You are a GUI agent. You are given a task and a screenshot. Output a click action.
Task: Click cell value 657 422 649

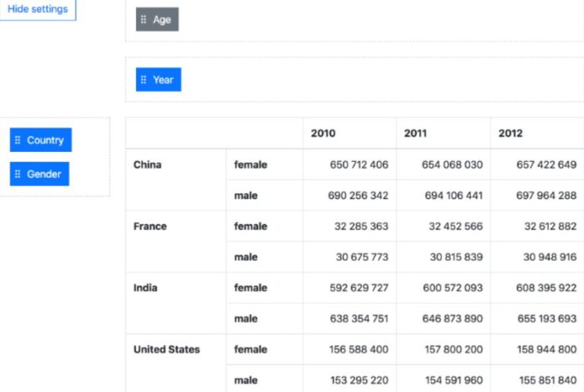547,164
